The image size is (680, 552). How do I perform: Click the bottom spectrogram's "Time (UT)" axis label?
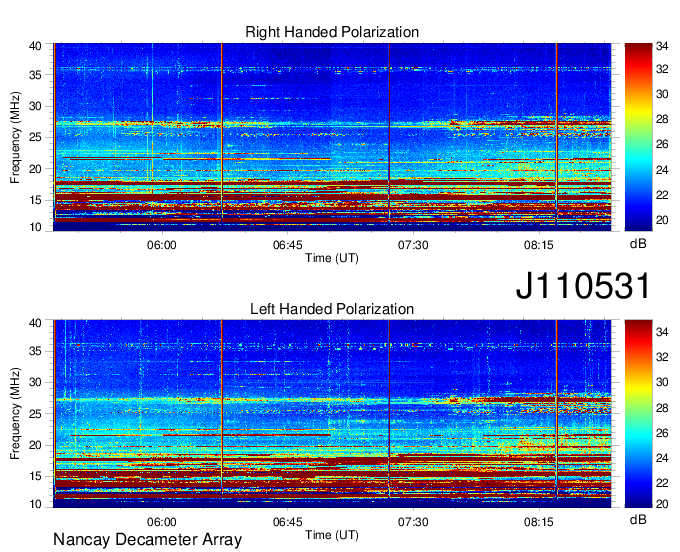[x=332, y=535]
